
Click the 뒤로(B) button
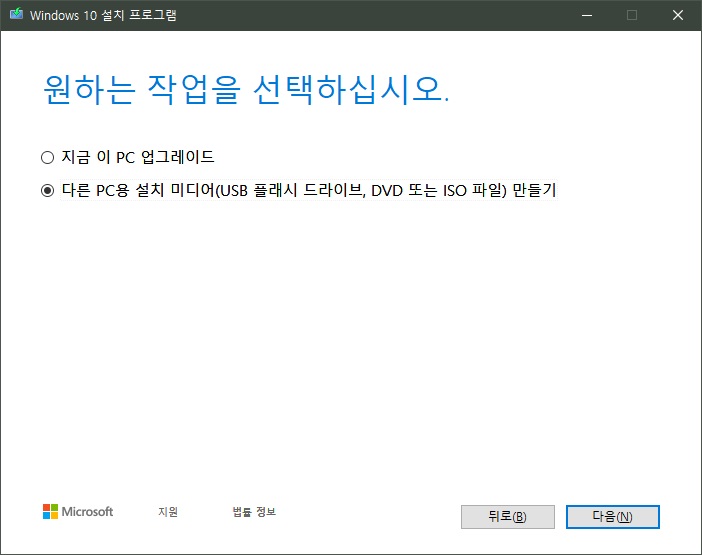pyautogui.click(x=508, y=517)
